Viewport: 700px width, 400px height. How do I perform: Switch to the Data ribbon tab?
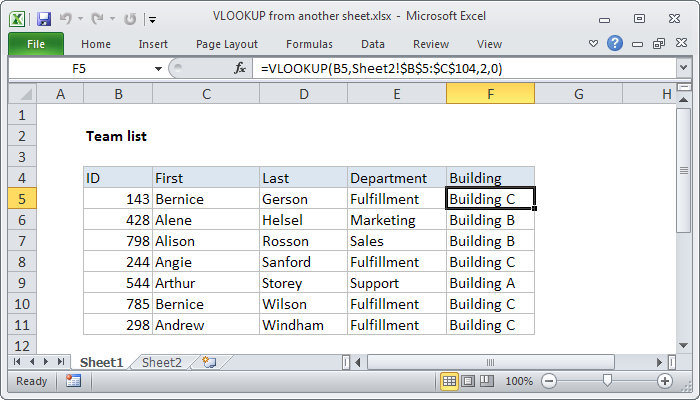pos(373,44)
